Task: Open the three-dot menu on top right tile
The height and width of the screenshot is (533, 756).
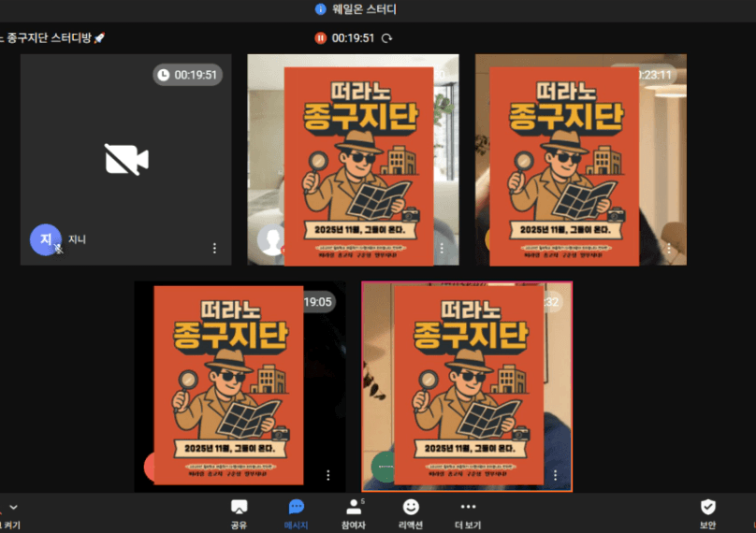Action: (x=669, y=248)
